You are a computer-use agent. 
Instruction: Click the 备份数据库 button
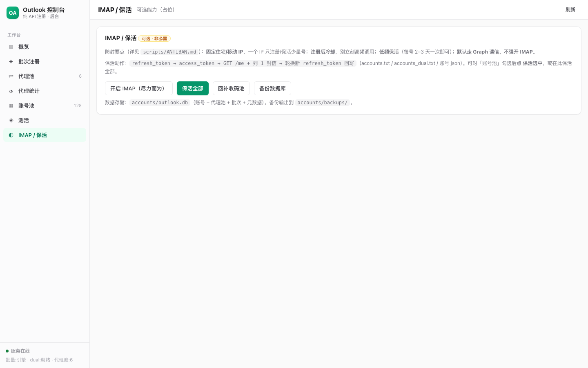[272, 88]
